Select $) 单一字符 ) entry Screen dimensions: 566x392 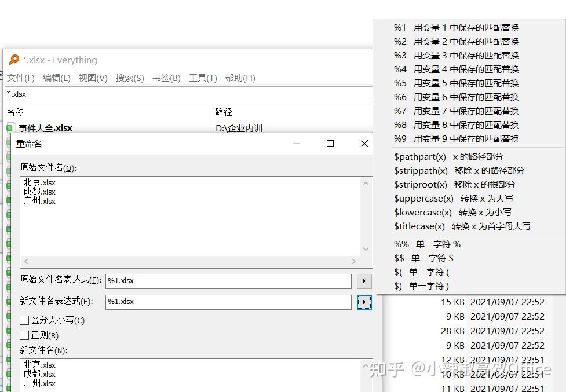tap(421, 286)
